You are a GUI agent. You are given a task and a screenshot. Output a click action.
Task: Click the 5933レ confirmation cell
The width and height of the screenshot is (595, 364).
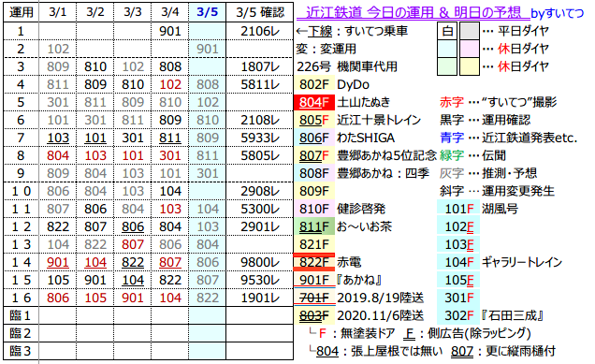click(x=259, y=138)
